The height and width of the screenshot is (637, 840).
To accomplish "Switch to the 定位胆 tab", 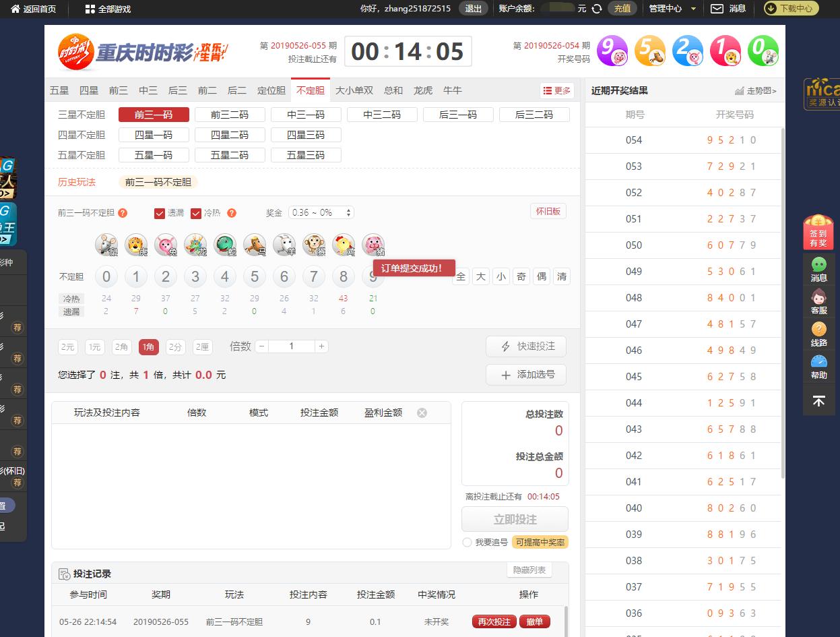I will (x=271, y=90).
